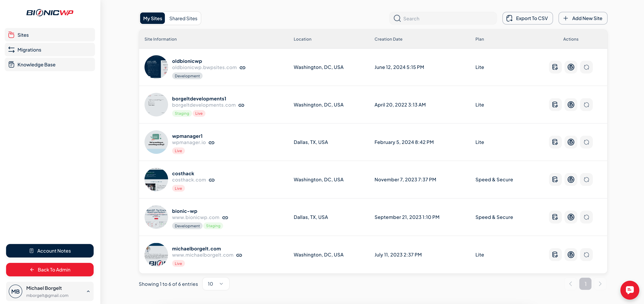644x304 pixels.
Task: Click the refresh icon for bionic-wp
Action: coord(586,217)
